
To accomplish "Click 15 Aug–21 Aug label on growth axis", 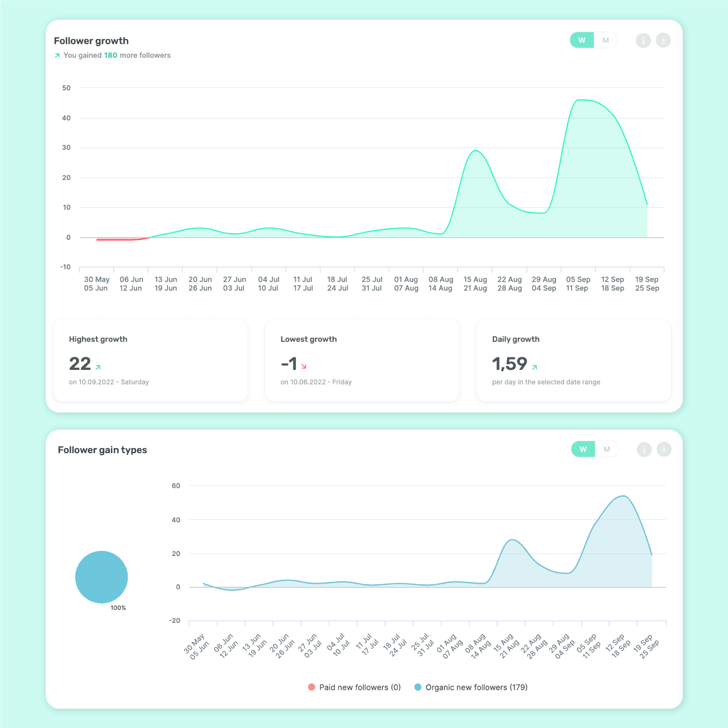I will tap(475, 283).
